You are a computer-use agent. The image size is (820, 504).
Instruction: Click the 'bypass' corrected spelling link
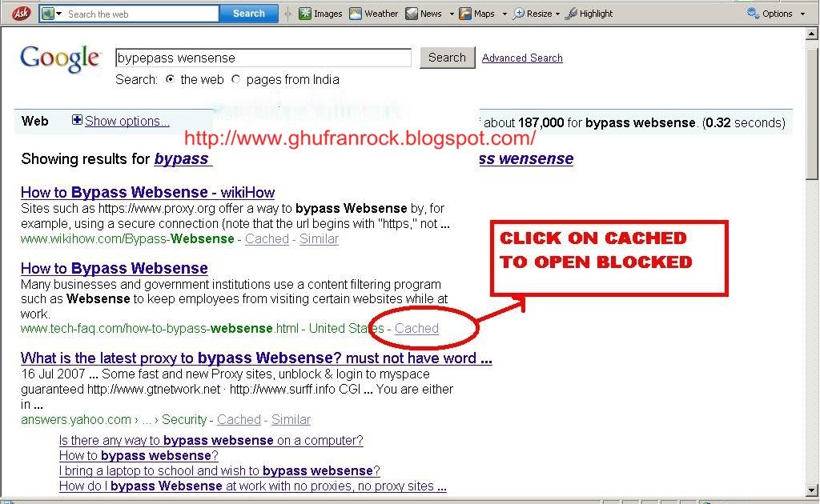(x=183, y=158)
